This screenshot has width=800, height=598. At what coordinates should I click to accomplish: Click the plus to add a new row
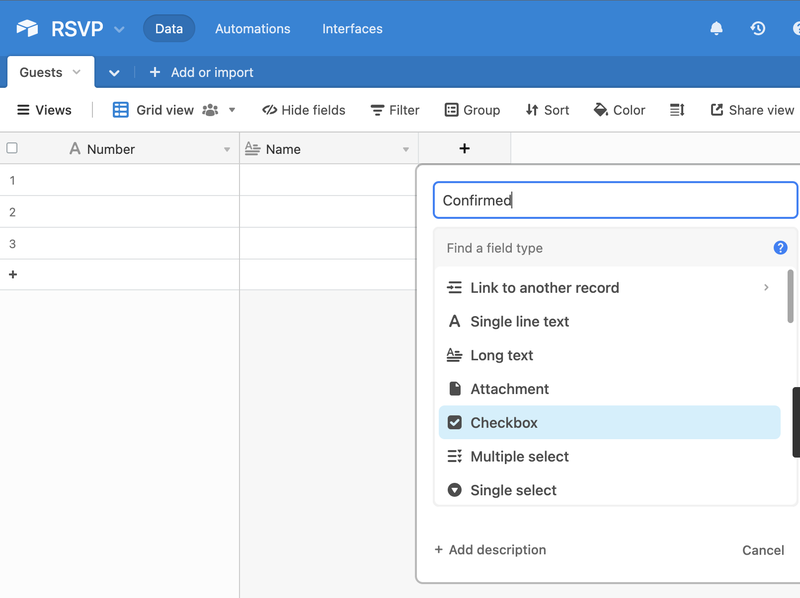pyautogui.click(x=13, y=275)
